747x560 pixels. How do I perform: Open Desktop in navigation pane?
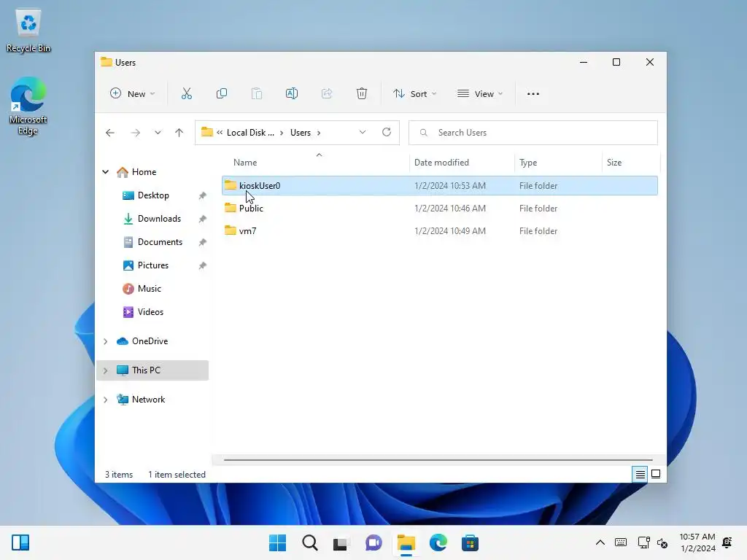tap(153, 195)
